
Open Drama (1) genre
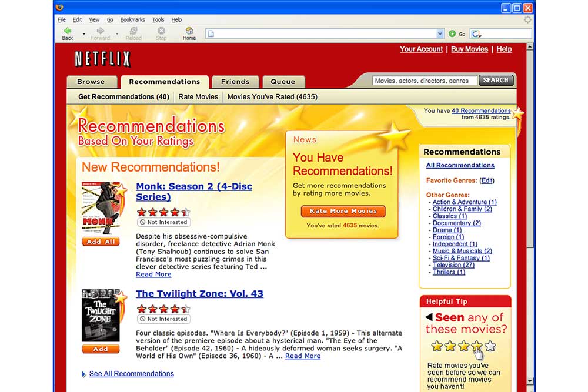click(x=447, y=230)
